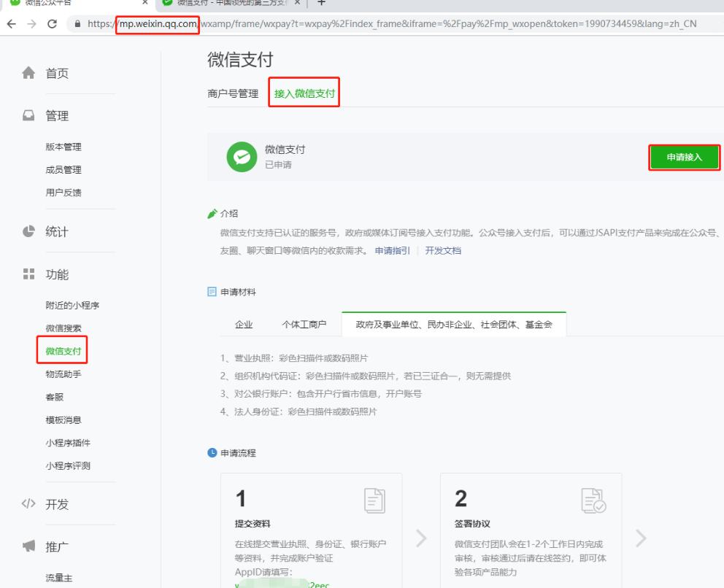724x588 pixels.
Task: Click the document icon beside 申请材料
Action: (x=212, y=292)
